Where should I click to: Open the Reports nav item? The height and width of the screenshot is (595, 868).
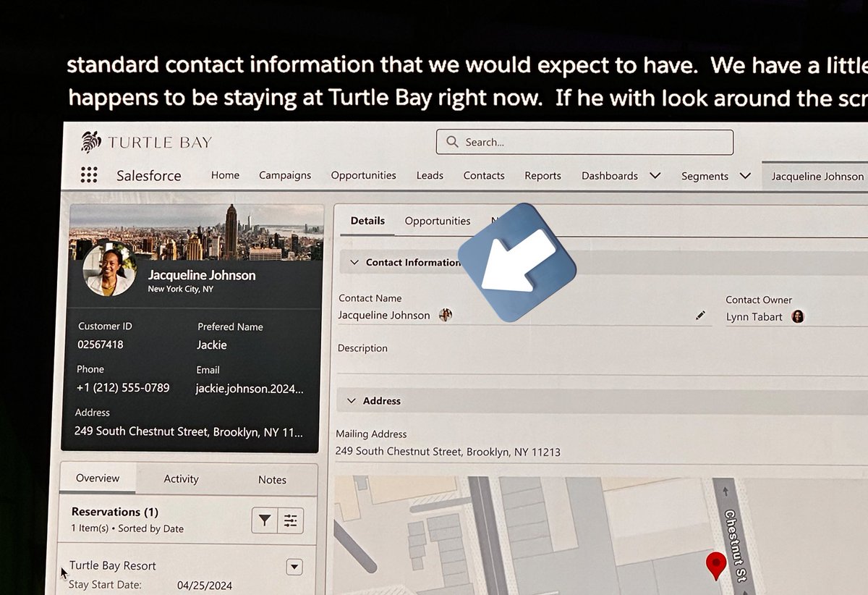point(542,175)
